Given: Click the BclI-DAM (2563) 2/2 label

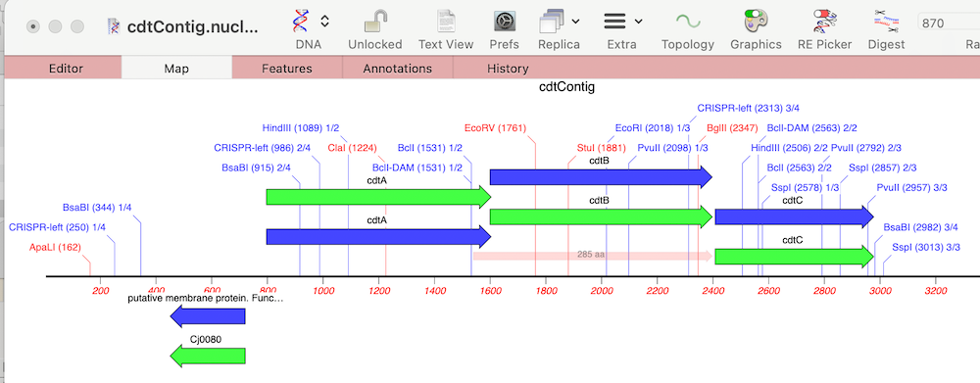Looking at the screenshot, I should pyautogui.click(x=811, y=128).
